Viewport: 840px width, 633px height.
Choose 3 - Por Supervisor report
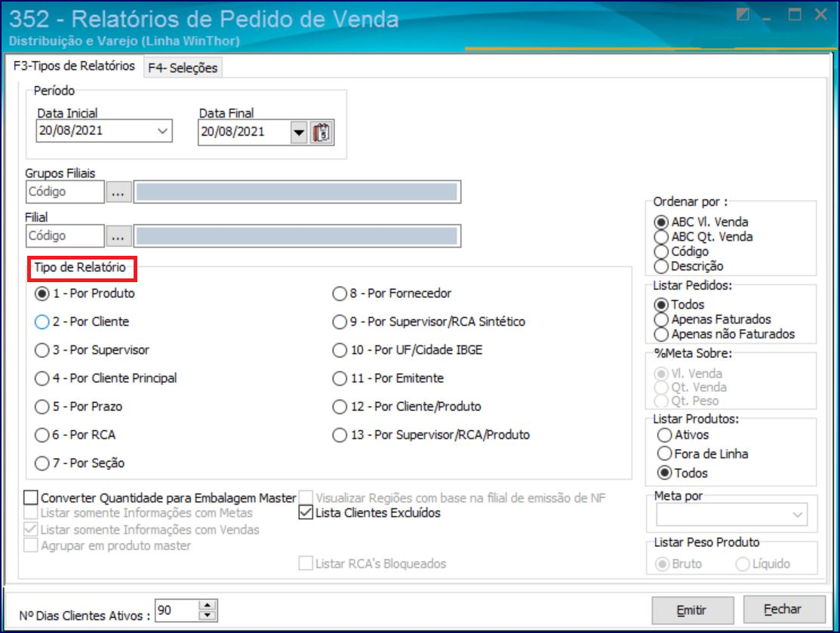tap(91, 350)
